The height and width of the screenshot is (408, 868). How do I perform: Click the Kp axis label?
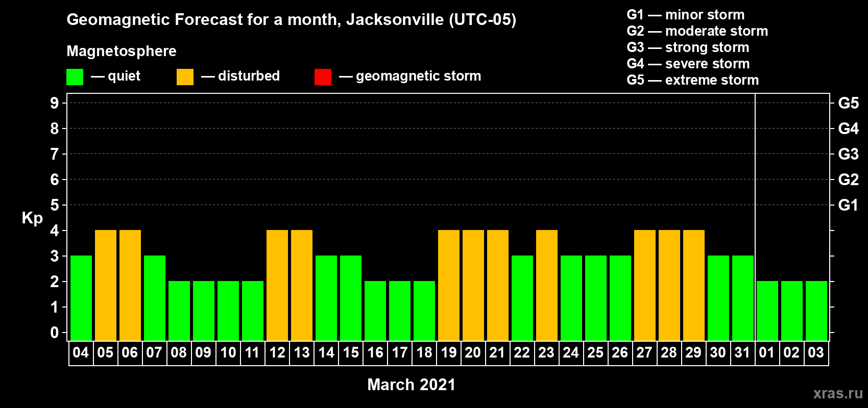coord(32,218)
